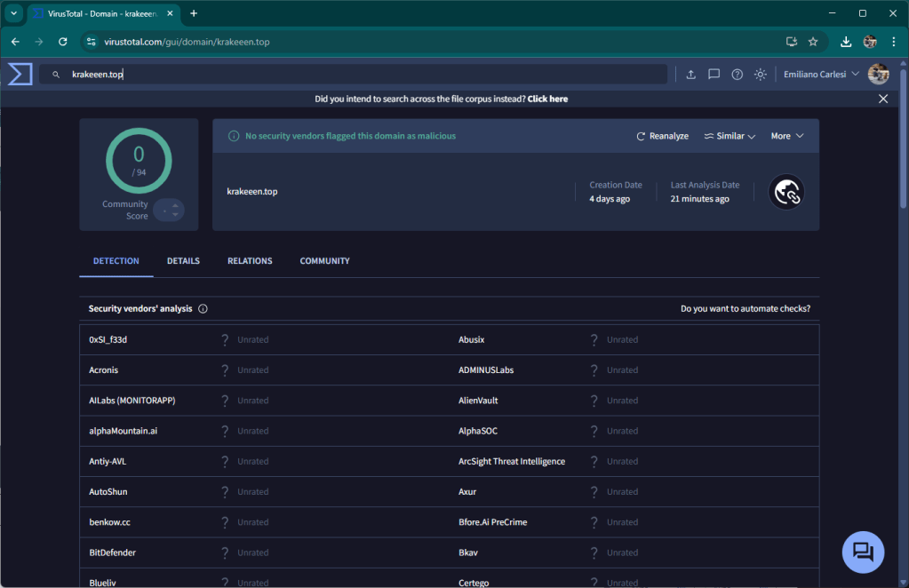Switch to the DETAILS tab
Viewport: 909px width, 588px height.
coord(183,261)
